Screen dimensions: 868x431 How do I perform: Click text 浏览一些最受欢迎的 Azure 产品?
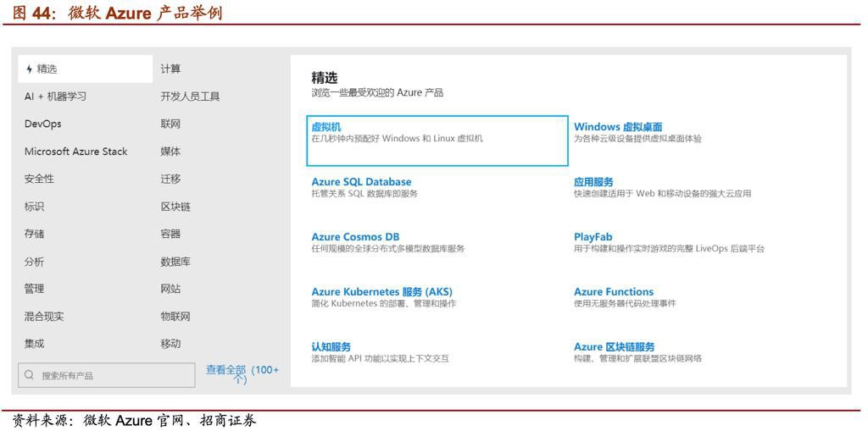[x=377, y=93]
